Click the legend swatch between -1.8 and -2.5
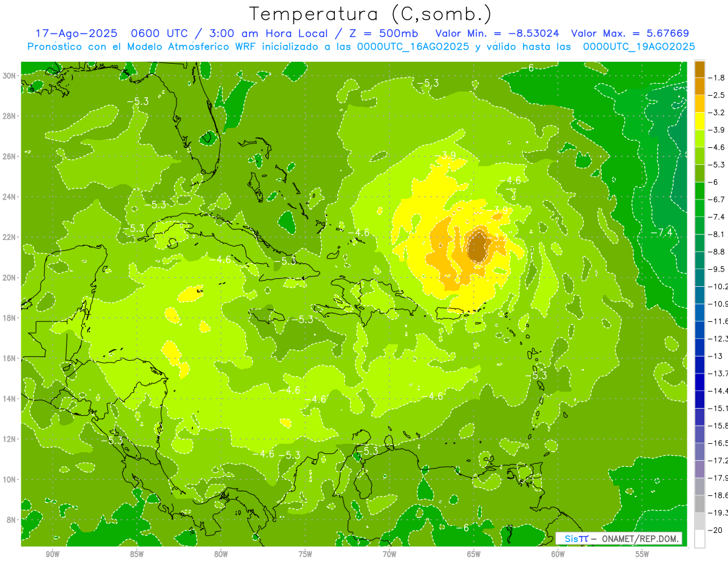This screenshot has height=562, width=728. click(x=699, y=86)
